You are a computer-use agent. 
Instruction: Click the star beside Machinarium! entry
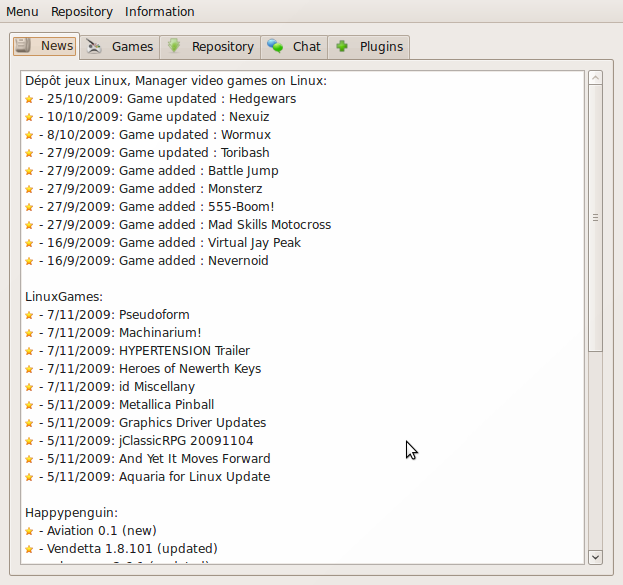tap(29, 333)
